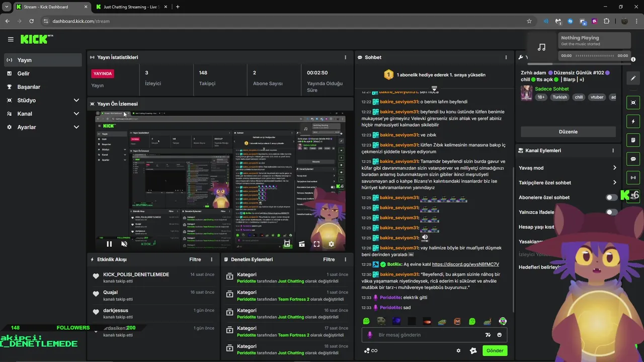
Task: Switch to Just Chatting Streaming browser tab
Action: coord(131,7)
